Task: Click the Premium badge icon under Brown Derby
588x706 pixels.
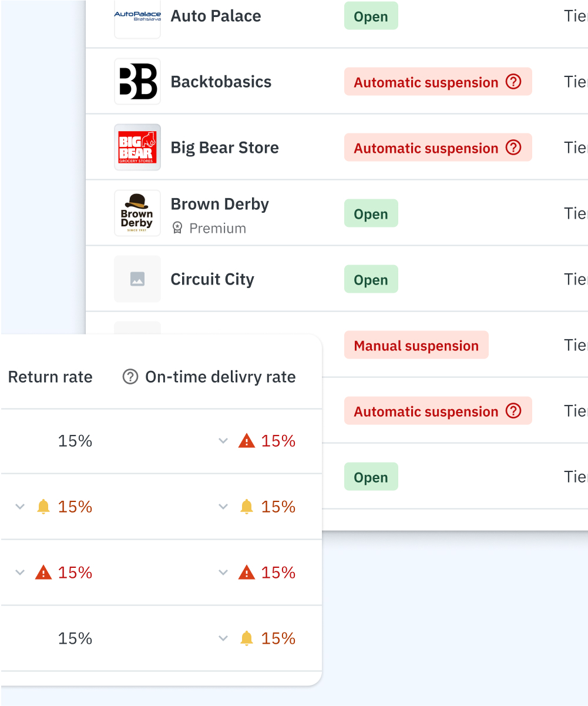Action: pos(177,228)
